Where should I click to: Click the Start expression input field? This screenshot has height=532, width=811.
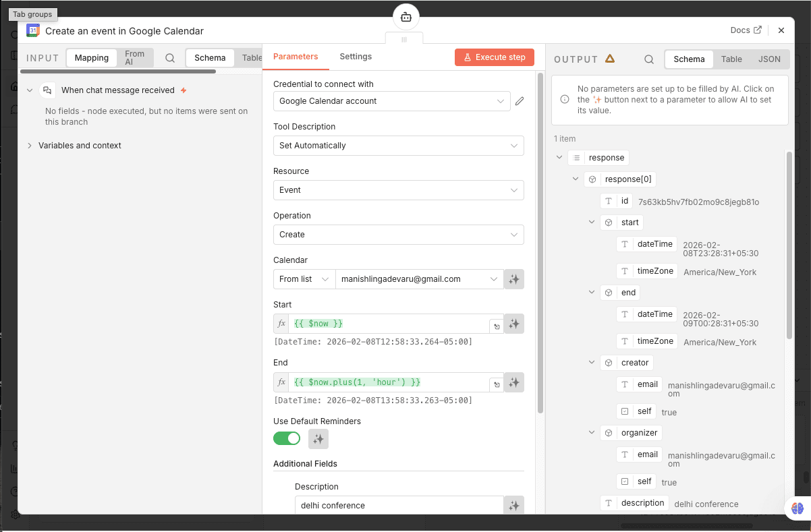click(389, 324)
